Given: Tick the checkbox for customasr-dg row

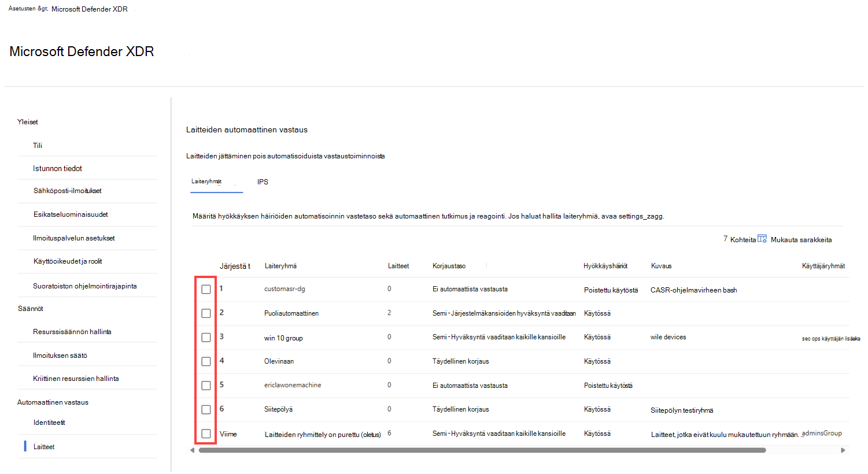Looking at the screenshot, I should tap(206, 289).
